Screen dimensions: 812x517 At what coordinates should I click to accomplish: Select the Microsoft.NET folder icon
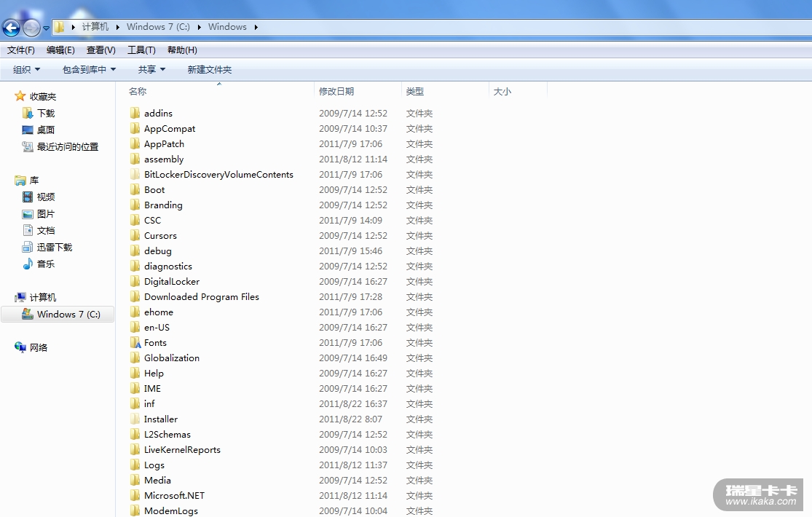click(135, 495)
